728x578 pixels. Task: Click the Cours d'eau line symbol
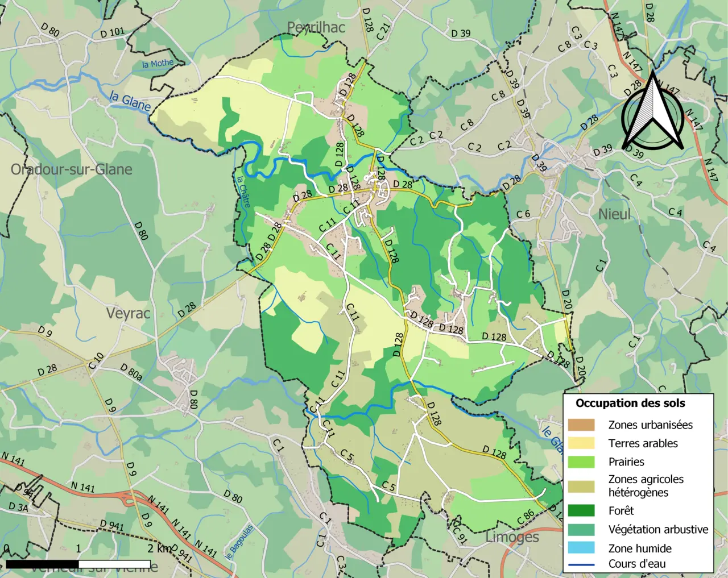tap(581, 564)
